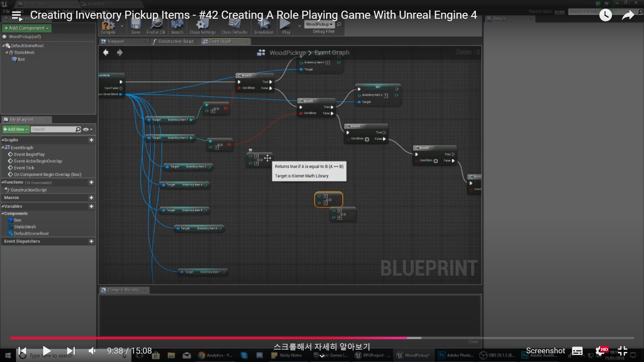
Task: Click Add Component in Components panel
Action: [x=26, y=28]
